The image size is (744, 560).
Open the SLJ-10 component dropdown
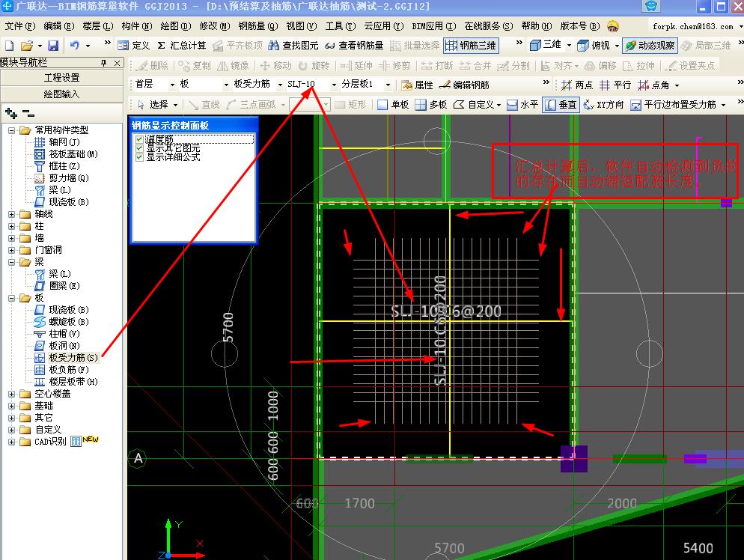point(334,85)
